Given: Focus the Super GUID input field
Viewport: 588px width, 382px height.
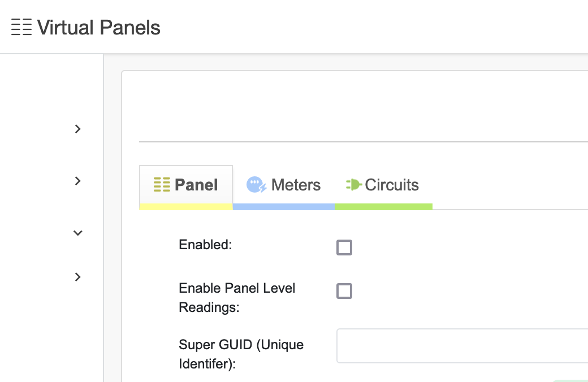Looking at the screenshot, I should [x=461, y=346].
